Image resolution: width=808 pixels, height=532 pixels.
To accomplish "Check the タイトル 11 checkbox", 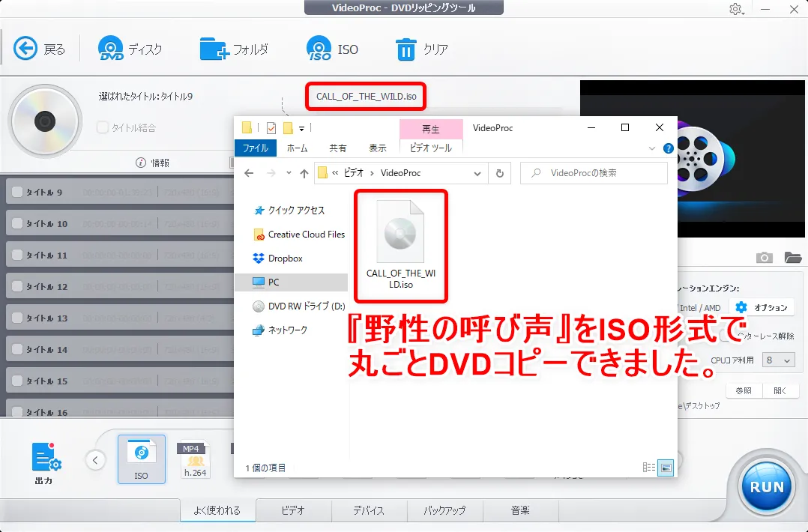I will click(x=17, y=255).
